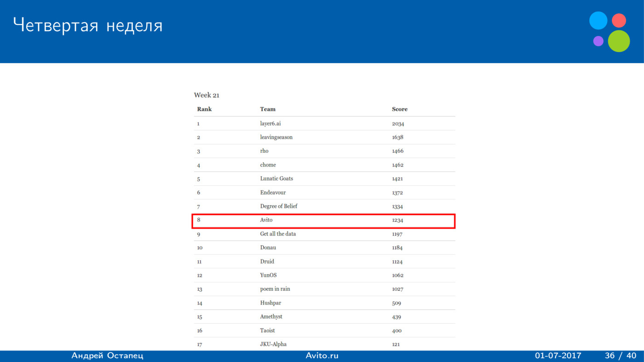
Task: Click the Hushpar team name
Action: pos(270,303)
